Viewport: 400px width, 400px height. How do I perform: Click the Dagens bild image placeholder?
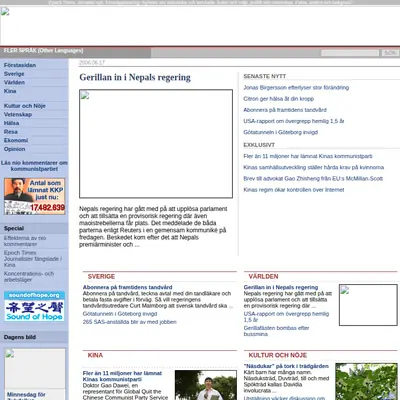coord(35,368)
